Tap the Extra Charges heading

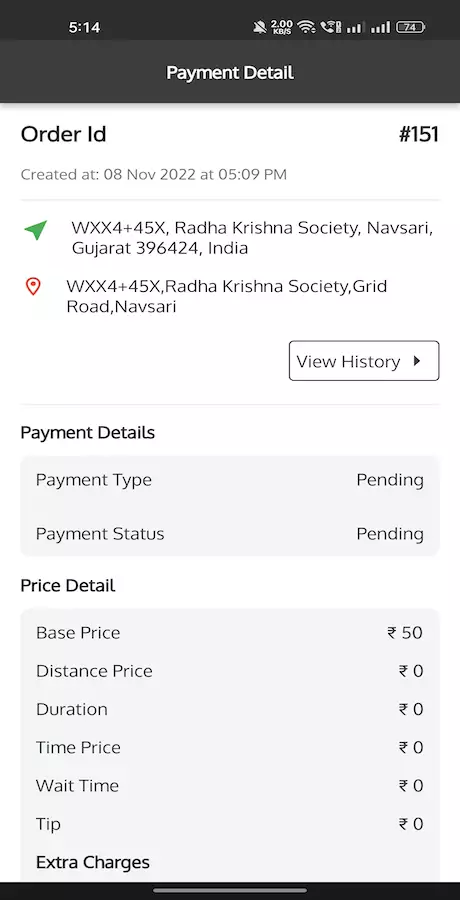click(92, 862)
